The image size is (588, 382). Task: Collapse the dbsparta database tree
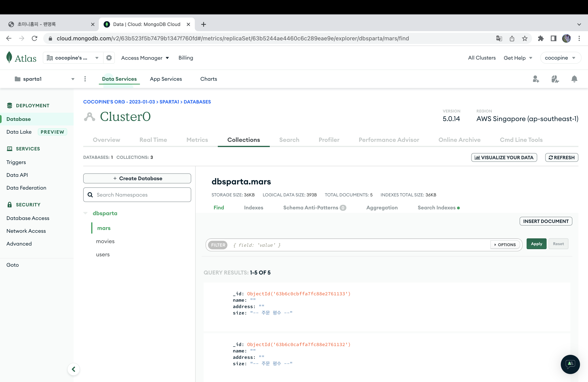(85, 213)
